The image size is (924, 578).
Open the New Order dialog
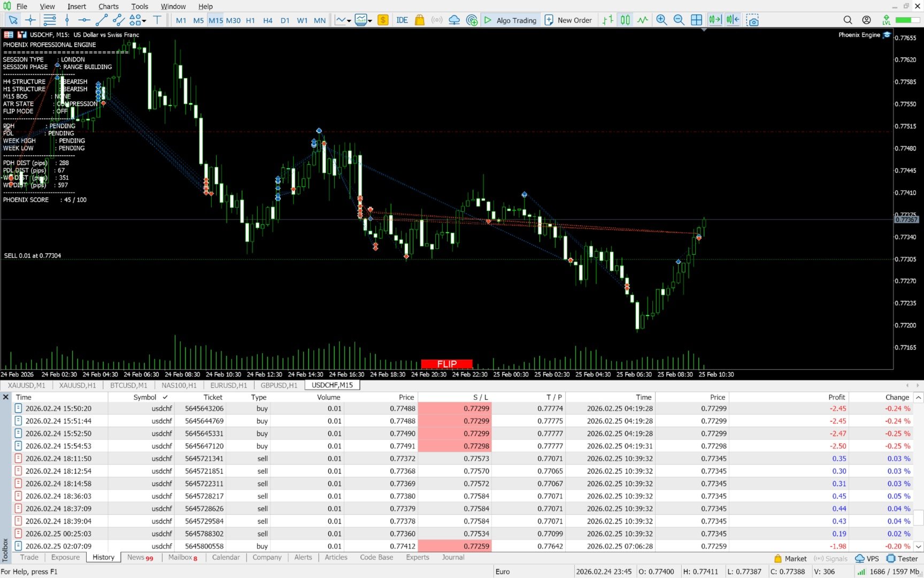pyautogui.click(x=568, y=20)
